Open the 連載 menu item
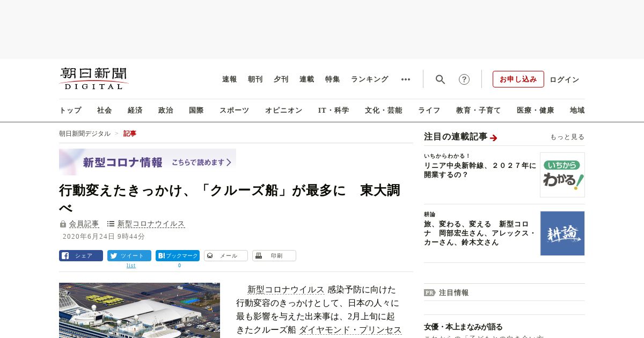644x338 pixels. click(x=307, y=79)
